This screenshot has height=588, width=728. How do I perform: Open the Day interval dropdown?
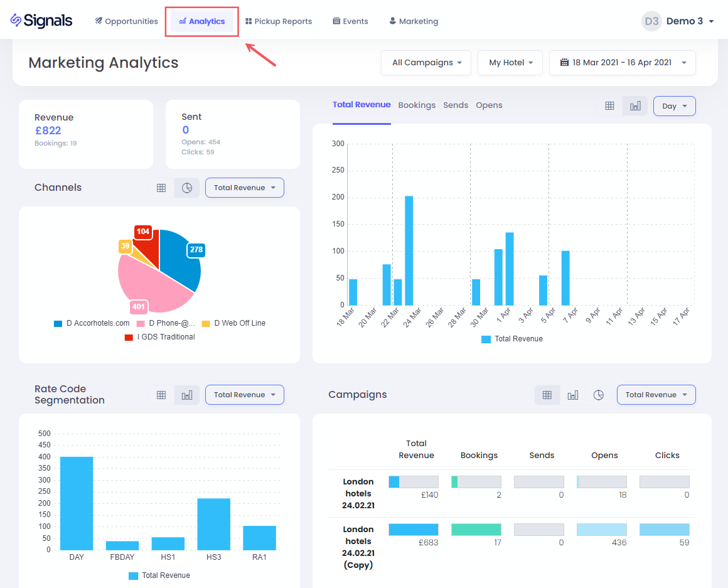[674, 106]
